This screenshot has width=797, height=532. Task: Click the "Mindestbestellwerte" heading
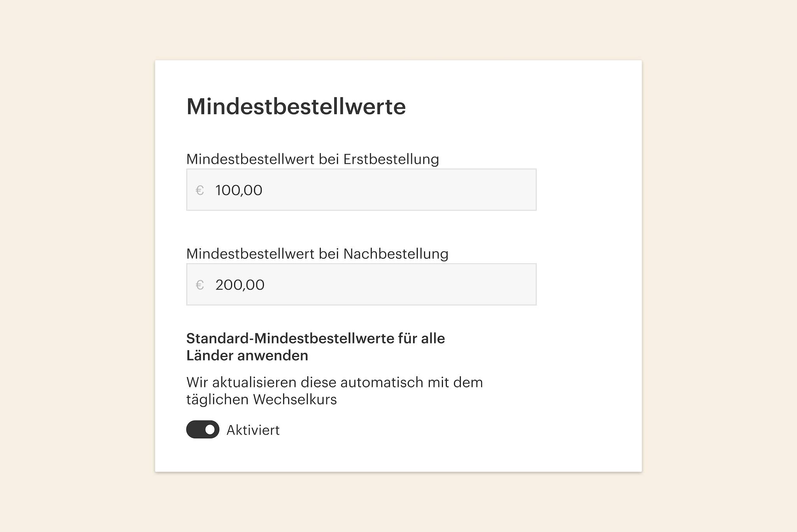tap(296, 106)
